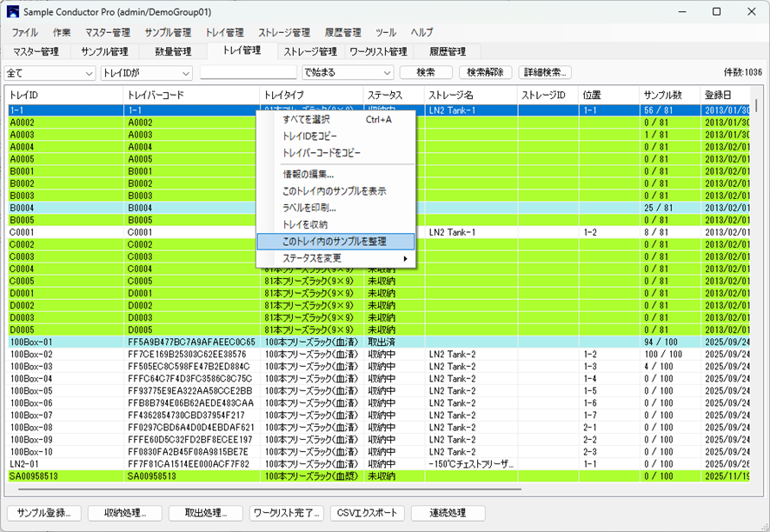Open the 'ファイル' menu in the menu bar
This screenshot has height=532, width=770.
[x=24, y=32]
